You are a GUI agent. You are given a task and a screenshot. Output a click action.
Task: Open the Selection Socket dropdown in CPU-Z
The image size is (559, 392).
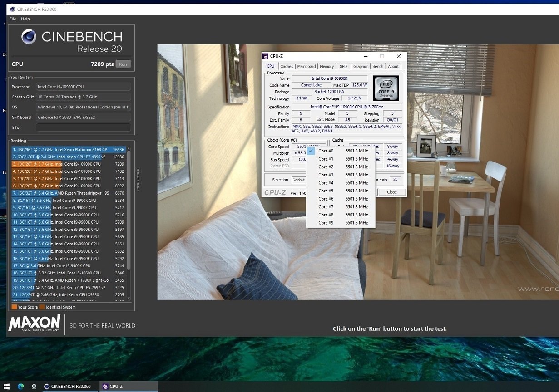pos(299,180)
